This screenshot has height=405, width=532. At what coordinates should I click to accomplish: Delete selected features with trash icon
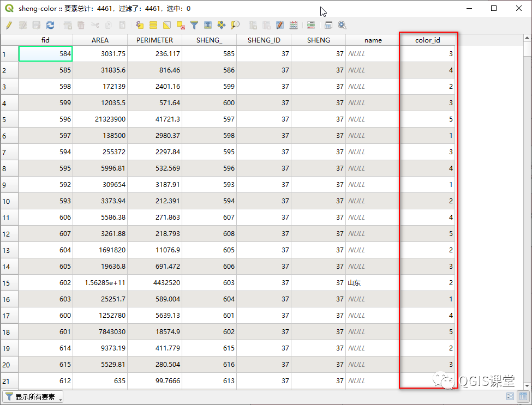[x=81, y=25]
